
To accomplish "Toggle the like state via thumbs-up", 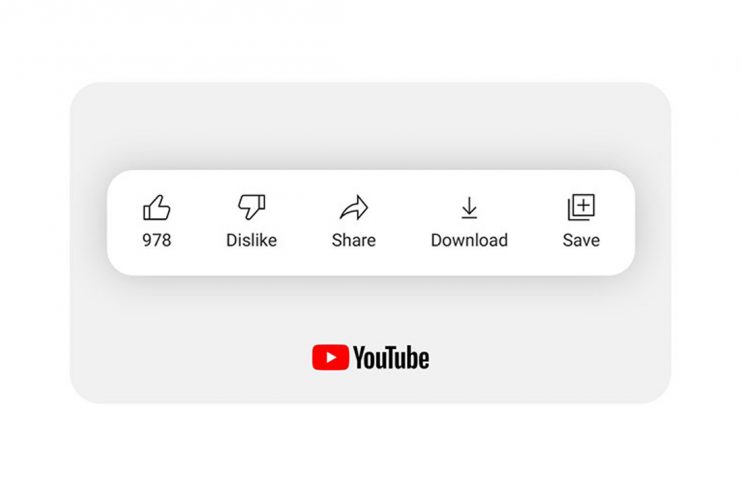I will (x=156, y=208).
